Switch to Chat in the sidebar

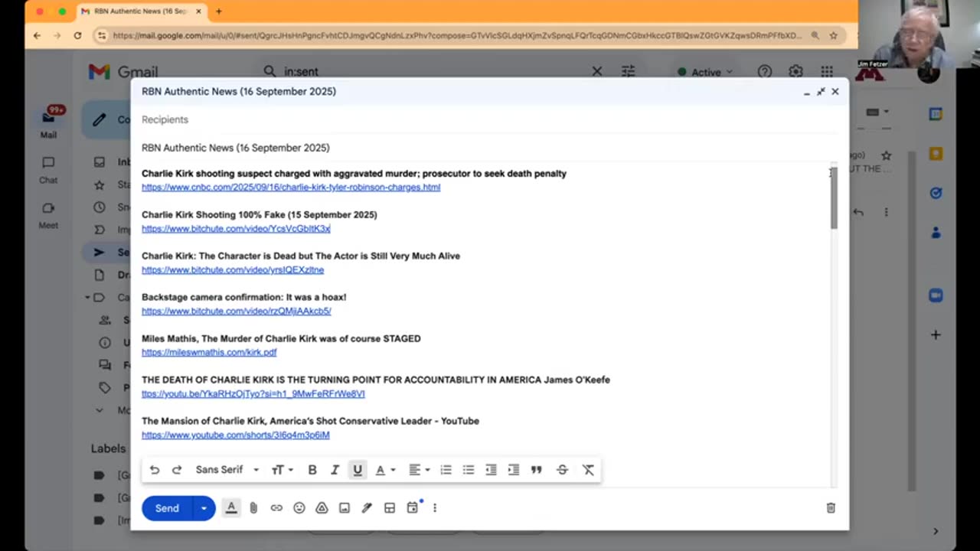(x=48, y=170)
